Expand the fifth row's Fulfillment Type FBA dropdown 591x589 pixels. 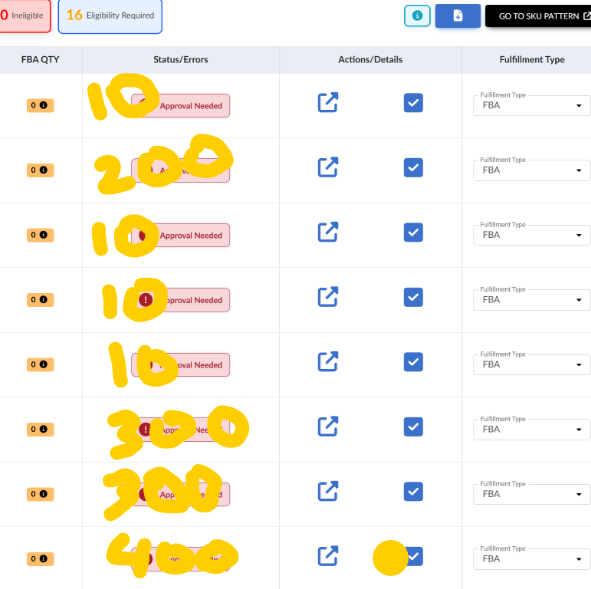tap(532, 365)
